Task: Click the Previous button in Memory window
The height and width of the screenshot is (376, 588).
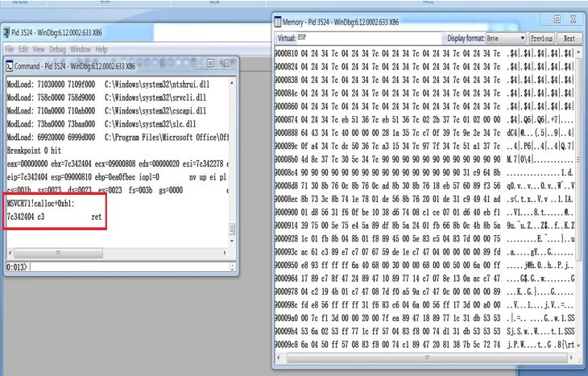Action: tap(541, 38)
